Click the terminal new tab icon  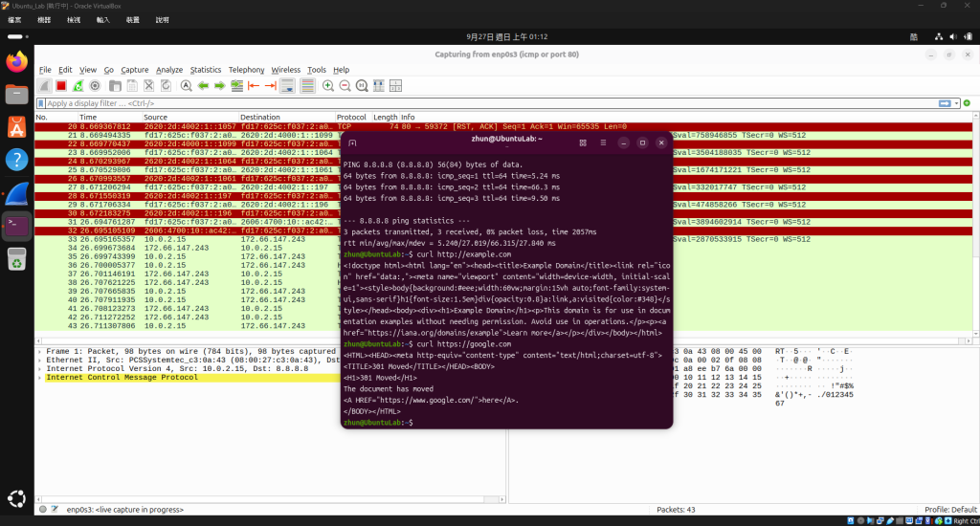tap(352, 143)
